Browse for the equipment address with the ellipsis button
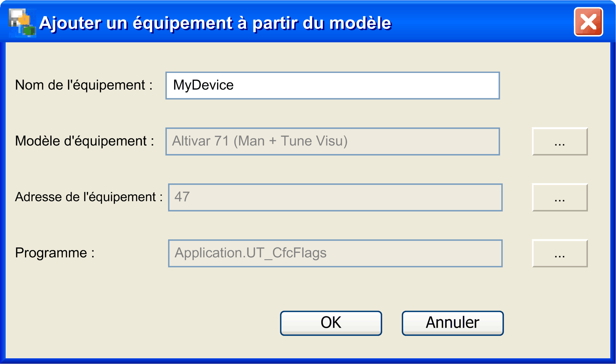Viewport: 616px width, 364px height. click(x=559, y=197)
